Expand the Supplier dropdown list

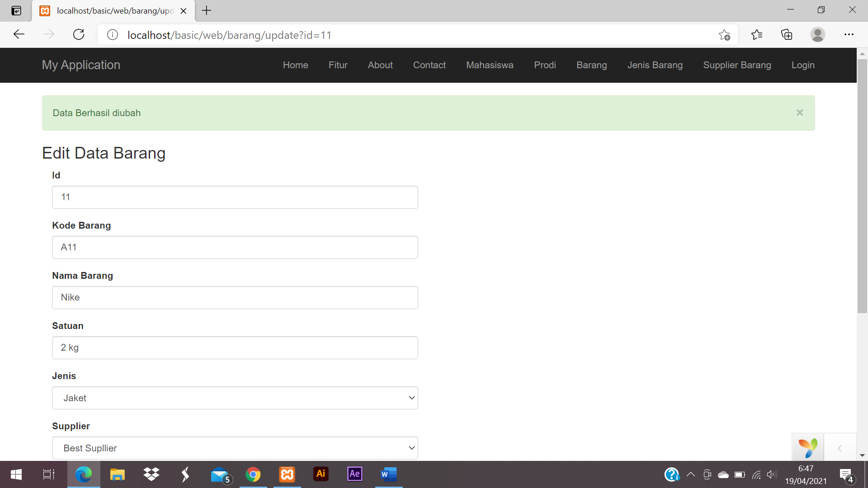(x=235, y=448)
